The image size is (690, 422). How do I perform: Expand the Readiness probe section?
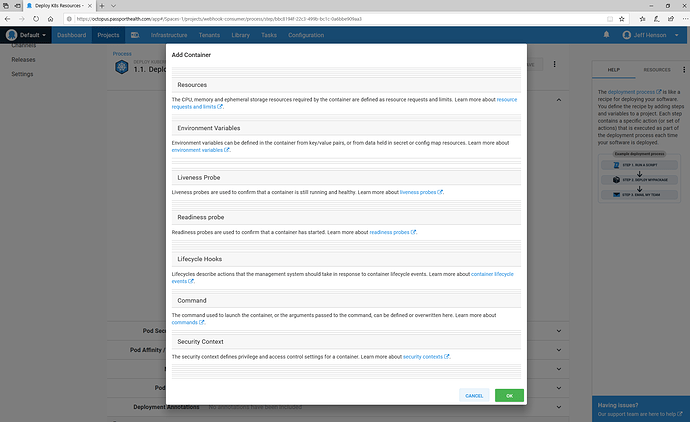pos(346,217)
